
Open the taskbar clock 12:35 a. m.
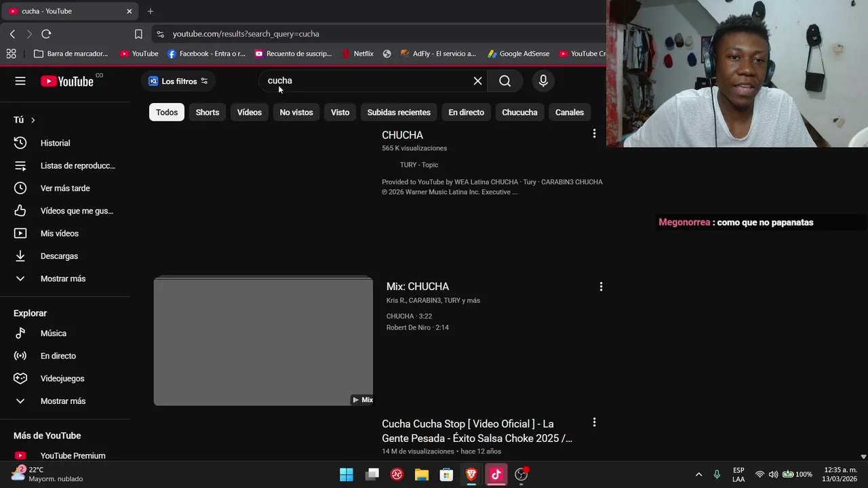[x=840, y=474]
